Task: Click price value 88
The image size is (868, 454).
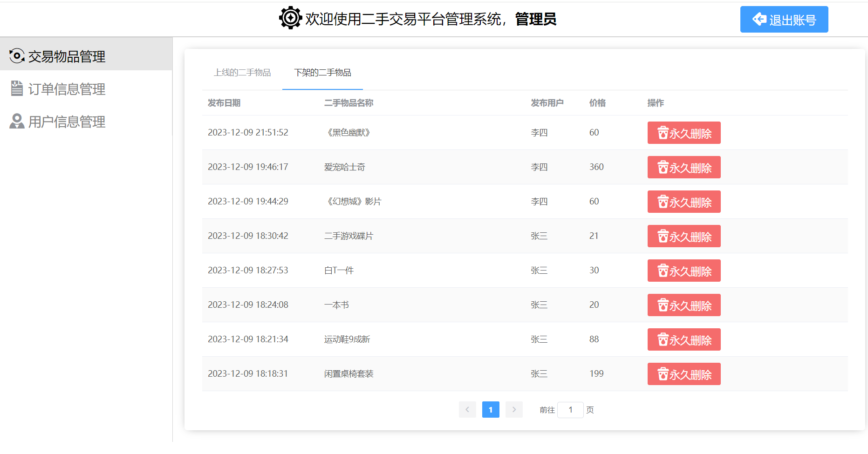Action: (594, 339)
